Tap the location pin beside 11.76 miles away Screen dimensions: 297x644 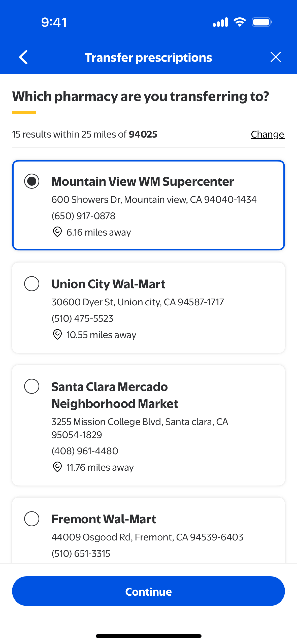click(x=57, y=467)
